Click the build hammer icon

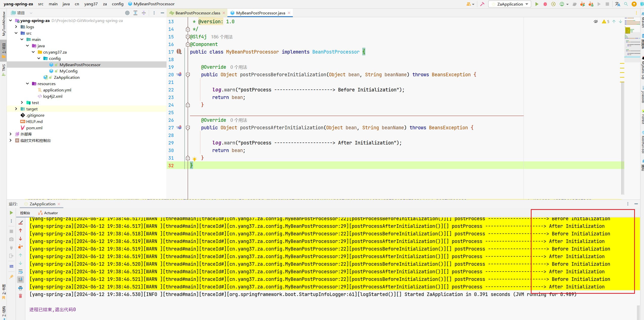(482, 4)
